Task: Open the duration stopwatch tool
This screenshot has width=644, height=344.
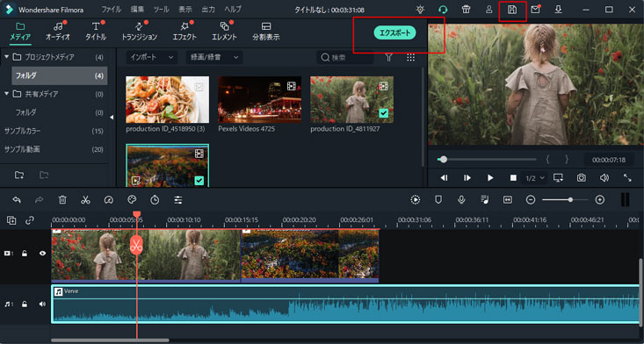Action: 155,200
